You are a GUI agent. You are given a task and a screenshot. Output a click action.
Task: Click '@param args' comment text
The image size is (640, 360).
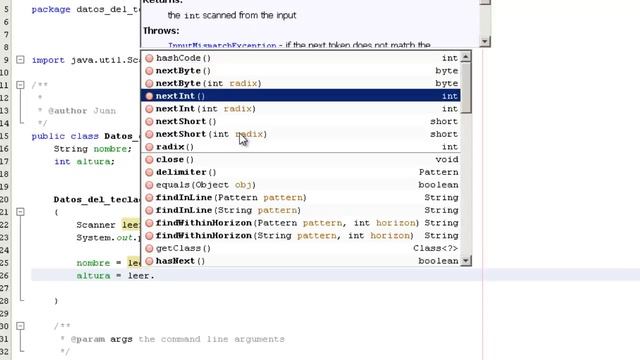click(101, 339)
